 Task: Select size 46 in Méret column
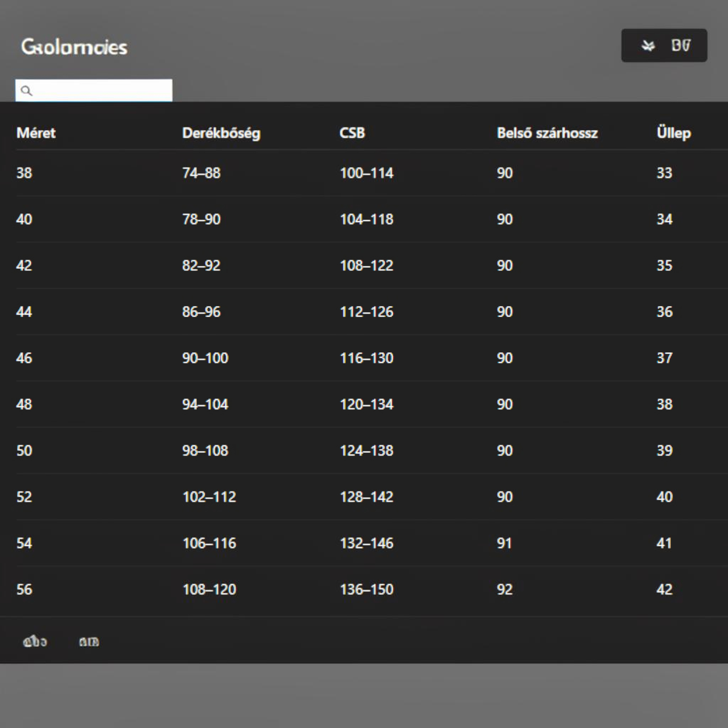point(24,358)
